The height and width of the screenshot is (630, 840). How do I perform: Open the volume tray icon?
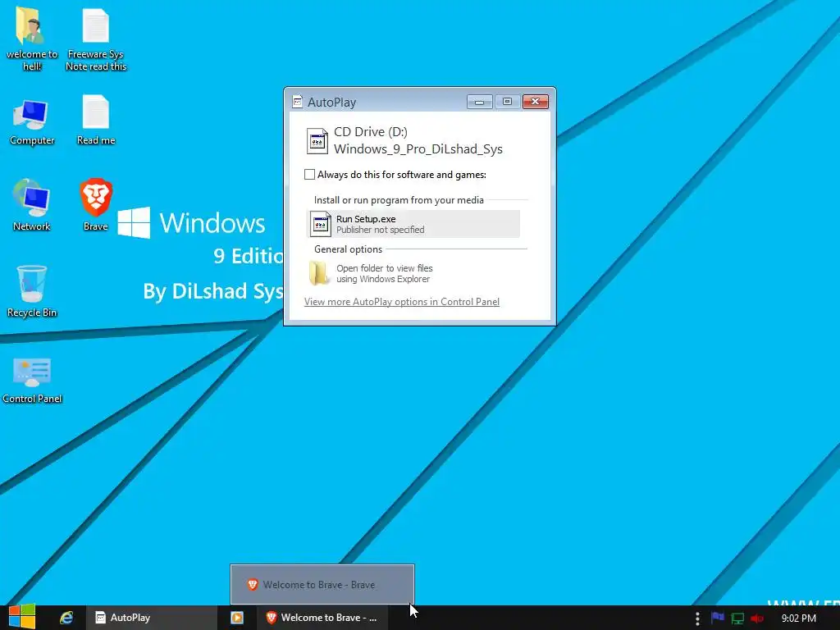pos(757,619)
